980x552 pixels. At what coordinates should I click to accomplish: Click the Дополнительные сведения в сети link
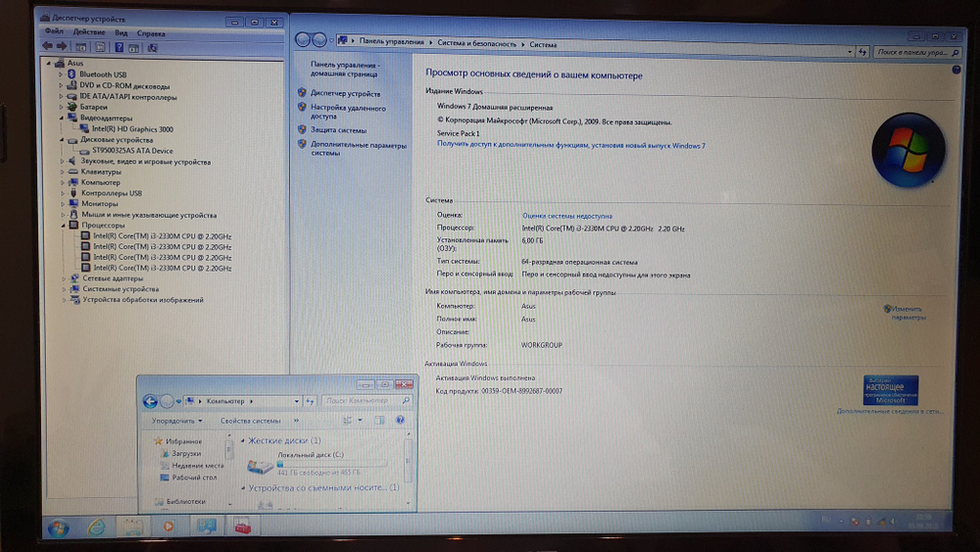pyautogui.click(x=890, y=412)
